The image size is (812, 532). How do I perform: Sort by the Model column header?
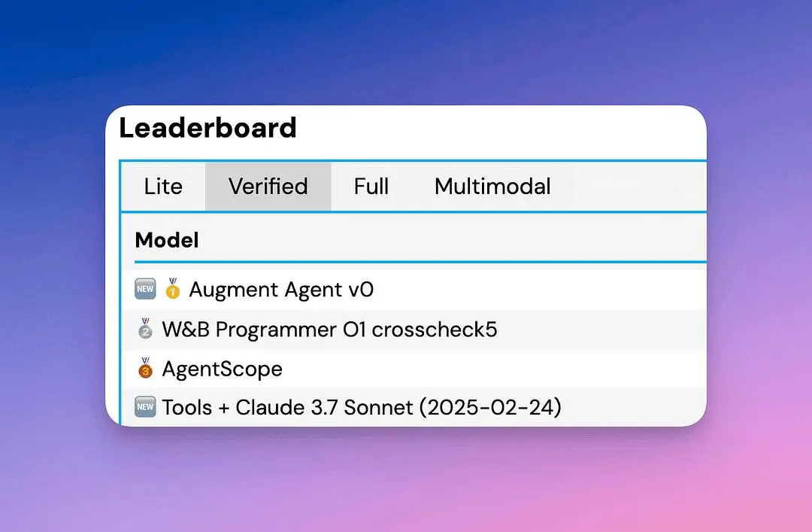[167, 240]
